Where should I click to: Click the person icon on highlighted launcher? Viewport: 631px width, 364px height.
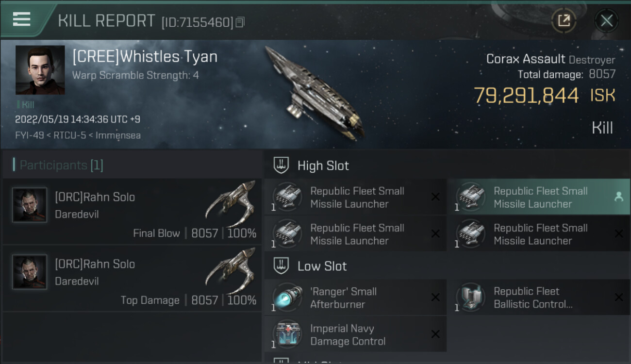point(618,197)
